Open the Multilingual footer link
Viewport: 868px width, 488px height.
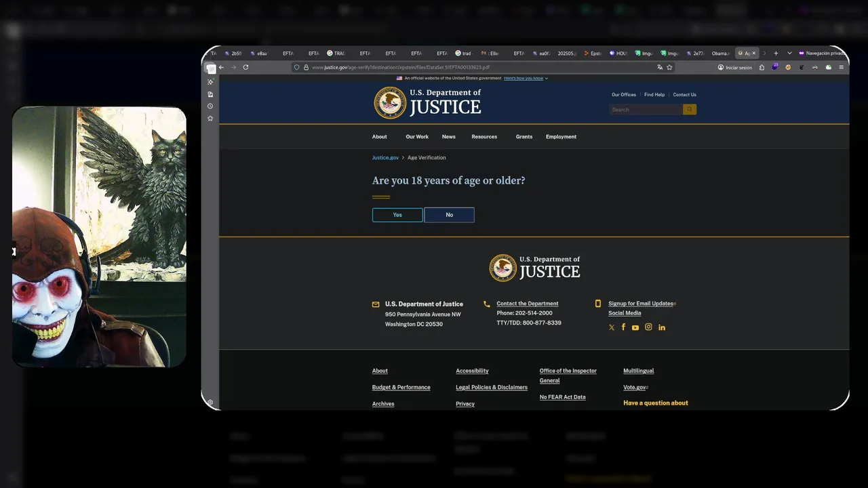pyautogui.click(x=639, y=371)
